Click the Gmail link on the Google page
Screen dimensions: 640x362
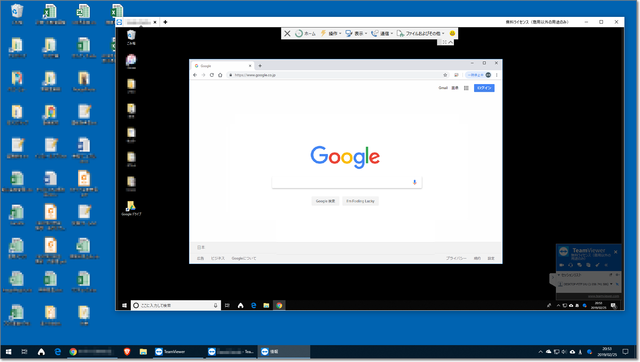[443, 88]
